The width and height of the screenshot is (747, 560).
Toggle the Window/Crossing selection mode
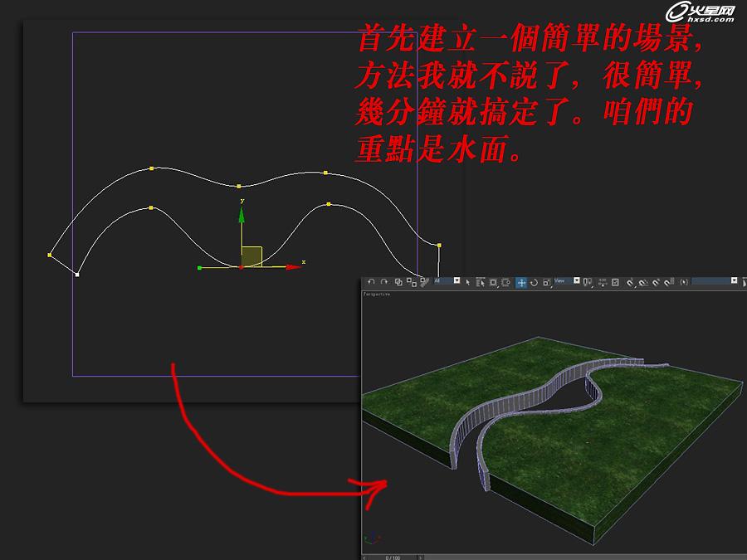505,282
